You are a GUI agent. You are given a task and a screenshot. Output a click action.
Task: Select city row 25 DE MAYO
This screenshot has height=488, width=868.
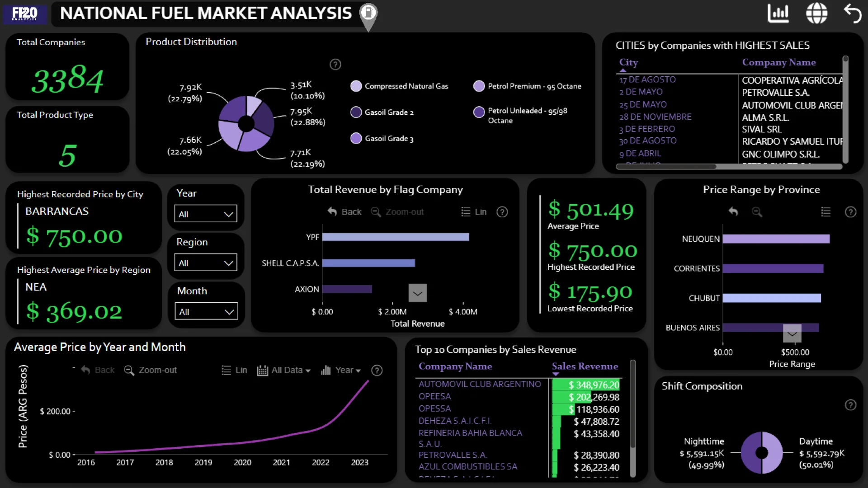coord(643,104)
